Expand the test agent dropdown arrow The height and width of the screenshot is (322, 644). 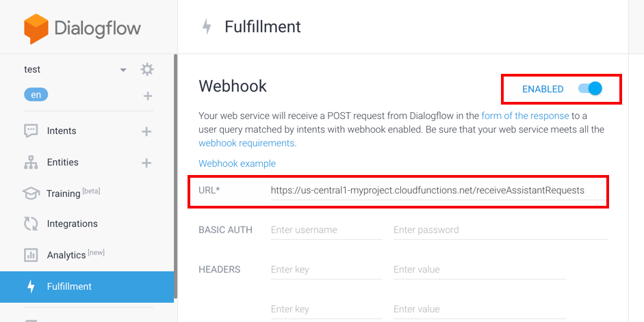[x=123, y=70]
